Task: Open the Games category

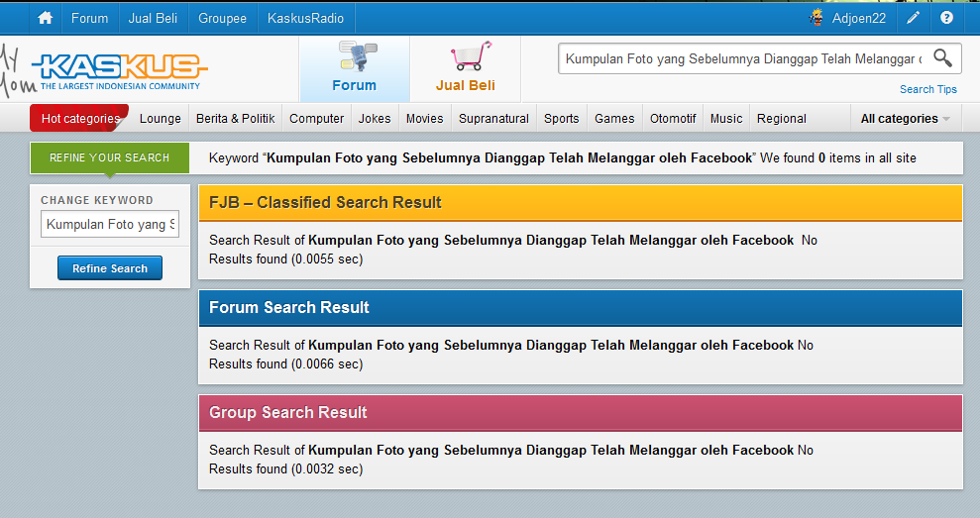Action: (614, 118)
